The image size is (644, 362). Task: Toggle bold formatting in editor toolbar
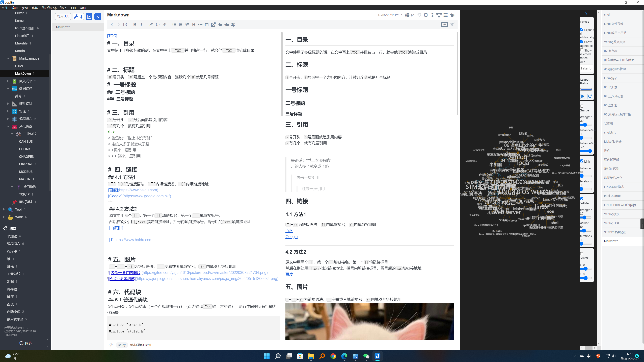[x=135, y=25]
